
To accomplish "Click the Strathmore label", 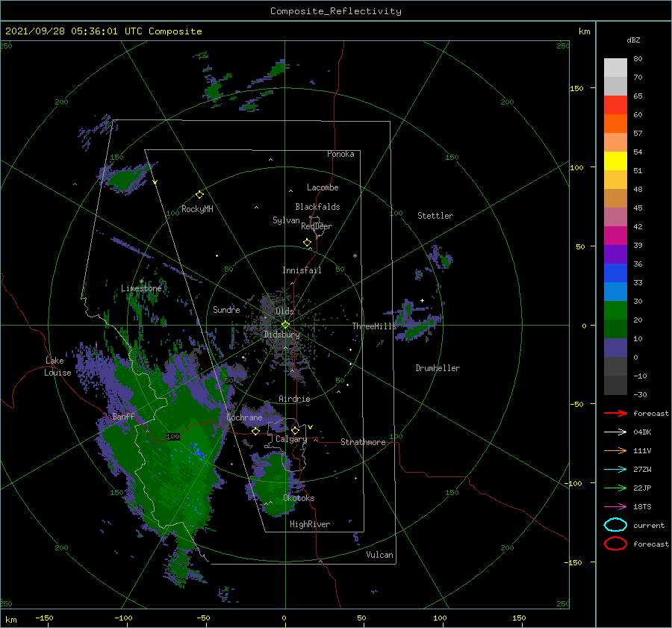I will [363, 442].
